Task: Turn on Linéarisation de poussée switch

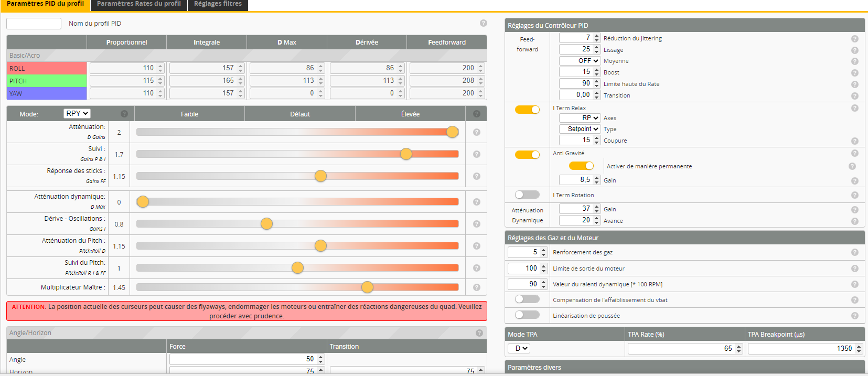Action: point(527,315)
